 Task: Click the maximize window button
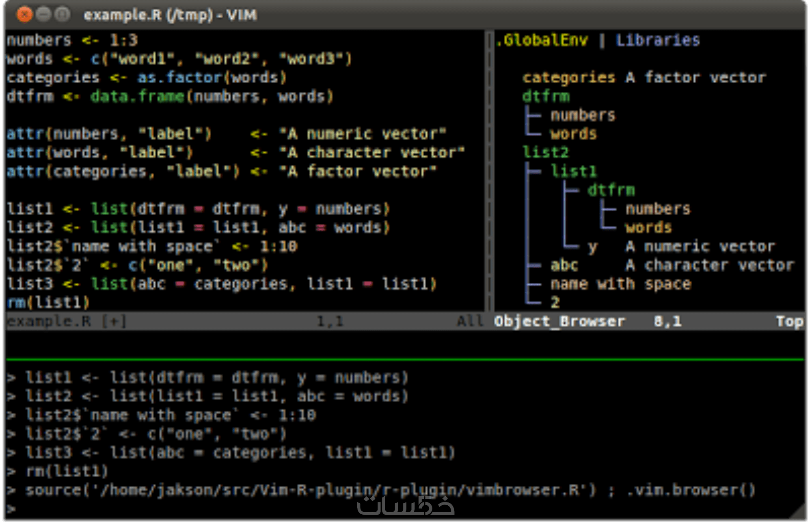tap(62, 15)
